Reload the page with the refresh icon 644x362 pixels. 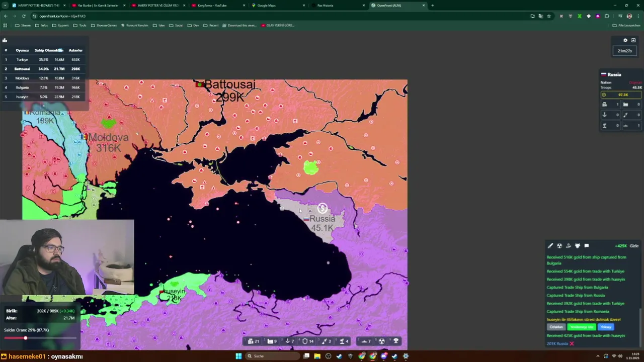(24, 16)
